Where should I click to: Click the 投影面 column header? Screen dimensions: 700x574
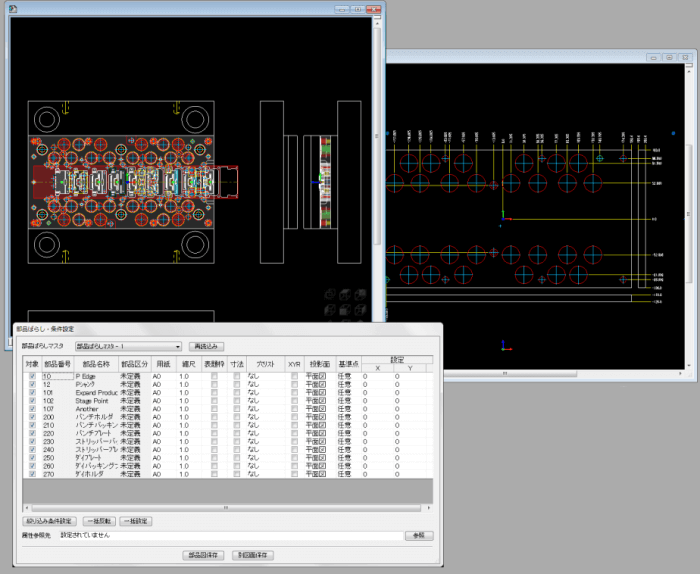tap(320, 364)
